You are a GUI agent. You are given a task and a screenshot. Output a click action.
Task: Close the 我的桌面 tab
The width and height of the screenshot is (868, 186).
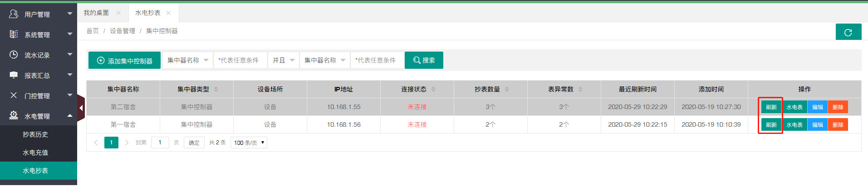118,13
